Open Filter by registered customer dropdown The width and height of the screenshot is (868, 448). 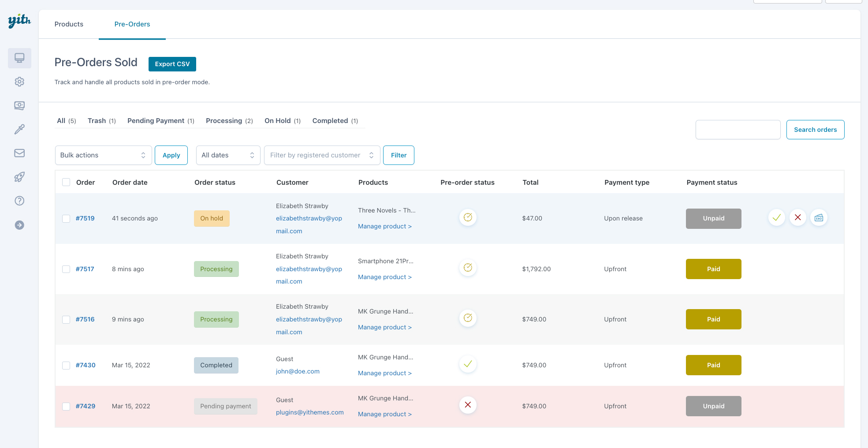322,155
